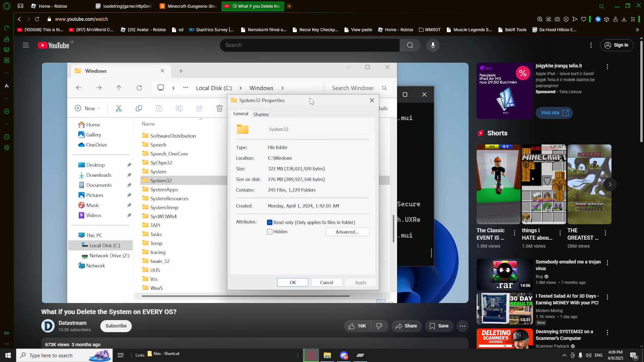The height and width of the screenshot is (362, 644).
Task: Start voice search with the microphone
Action: (433, 45)
